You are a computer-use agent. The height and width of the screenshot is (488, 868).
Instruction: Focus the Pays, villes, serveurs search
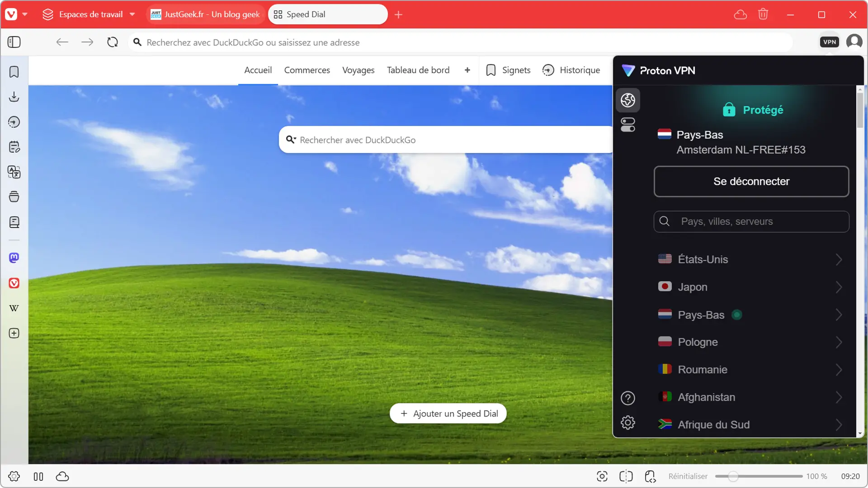coord(751,221)
